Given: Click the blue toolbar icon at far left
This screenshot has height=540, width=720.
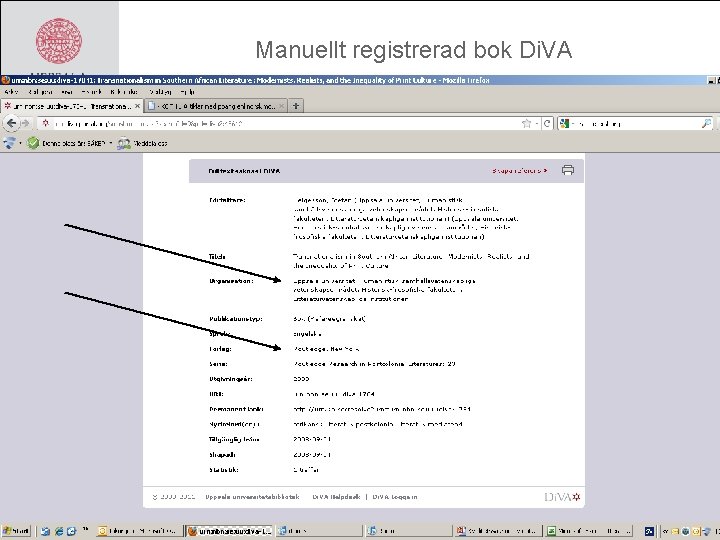Looking at the screenshot, I should [9, 143].
